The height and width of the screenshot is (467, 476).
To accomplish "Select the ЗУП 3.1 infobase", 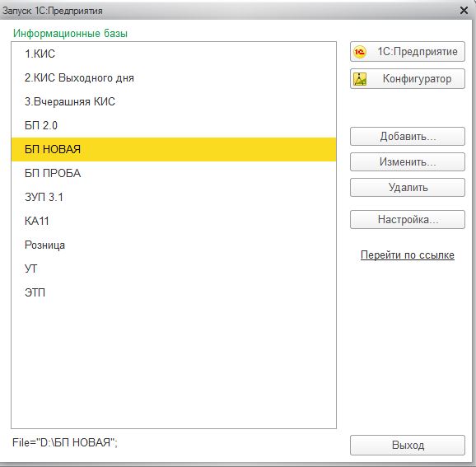I will (174, 198).
